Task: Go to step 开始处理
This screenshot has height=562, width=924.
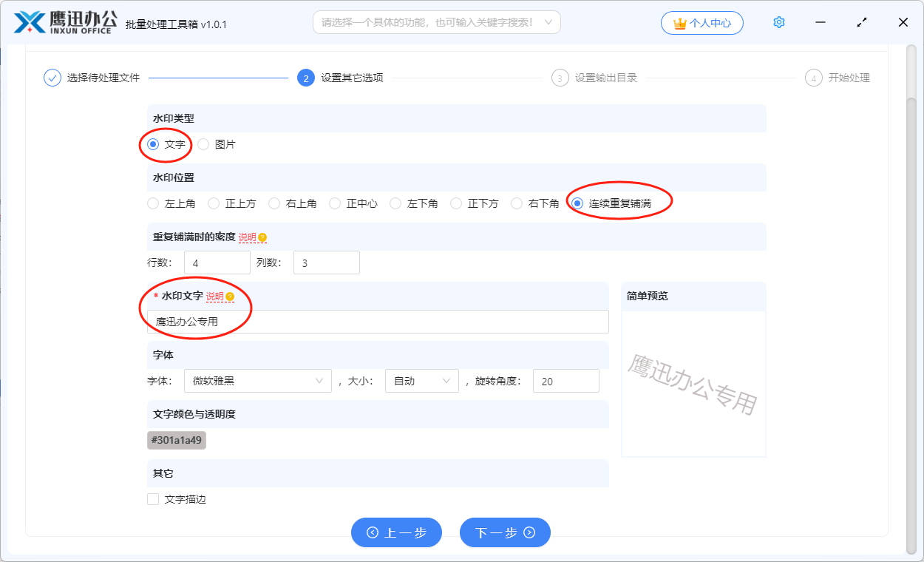Action: (x=849, y=78)
